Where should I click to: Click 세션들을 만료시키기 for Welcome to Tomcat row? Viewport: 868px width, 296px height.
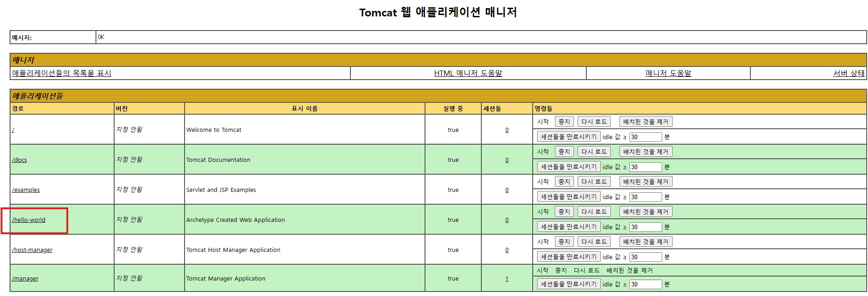569,137
